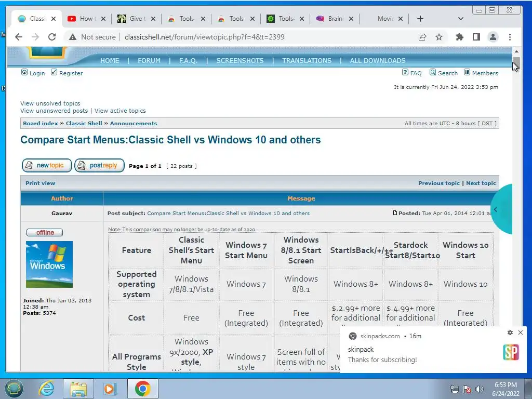
Task: Click the page scrollbar up arrow
Action: click(x=516, y=51)
